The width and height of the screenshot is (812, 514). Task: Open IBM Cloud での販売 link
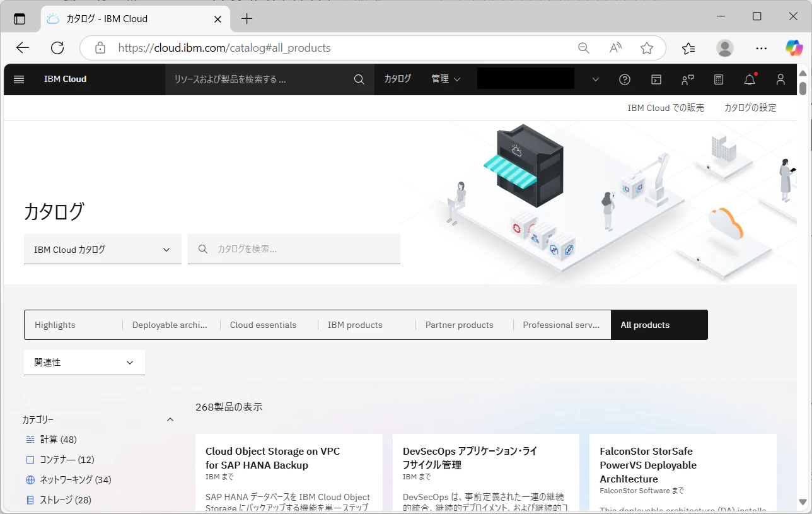point(666,108)
